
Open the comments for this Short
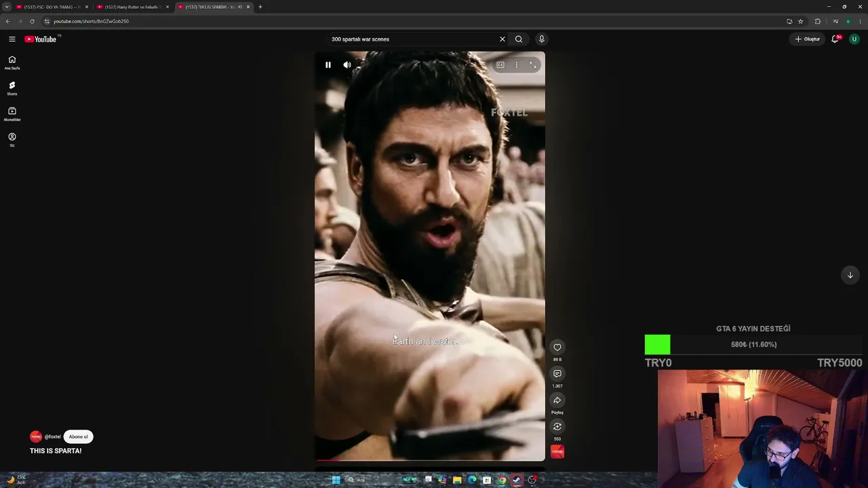coord(557,373)
